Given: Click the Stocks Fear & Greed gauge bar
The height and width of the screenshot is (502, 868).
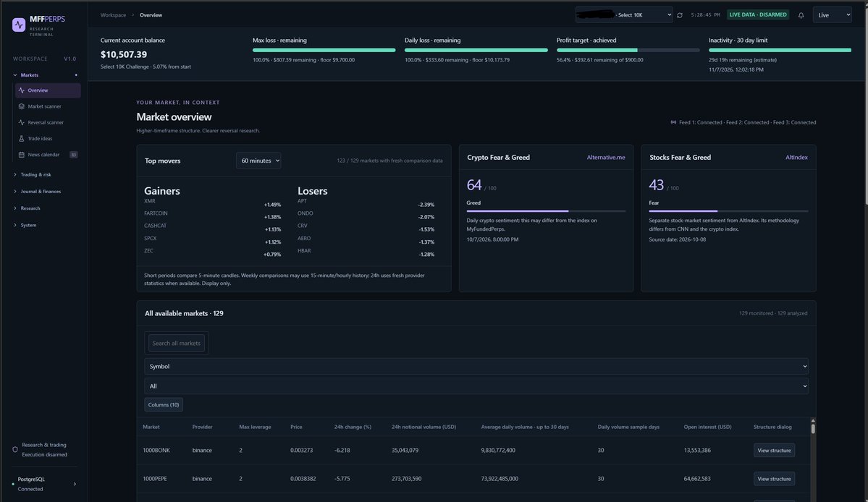Looking at the screenshot, I should (x=728, y=211).
